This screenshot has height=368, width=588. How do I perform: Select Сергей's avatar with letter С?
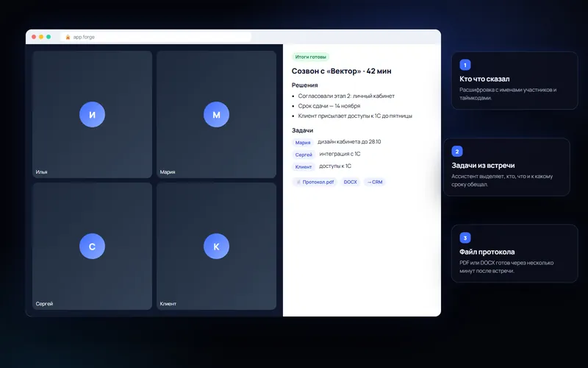(x=93, y=247)
